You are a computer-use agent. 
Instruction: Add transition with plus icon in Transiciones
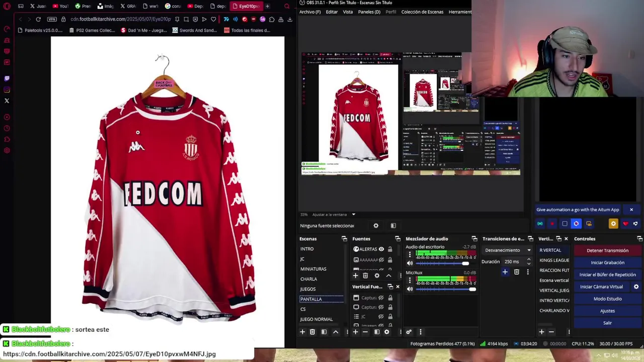(x=505, y=272)
